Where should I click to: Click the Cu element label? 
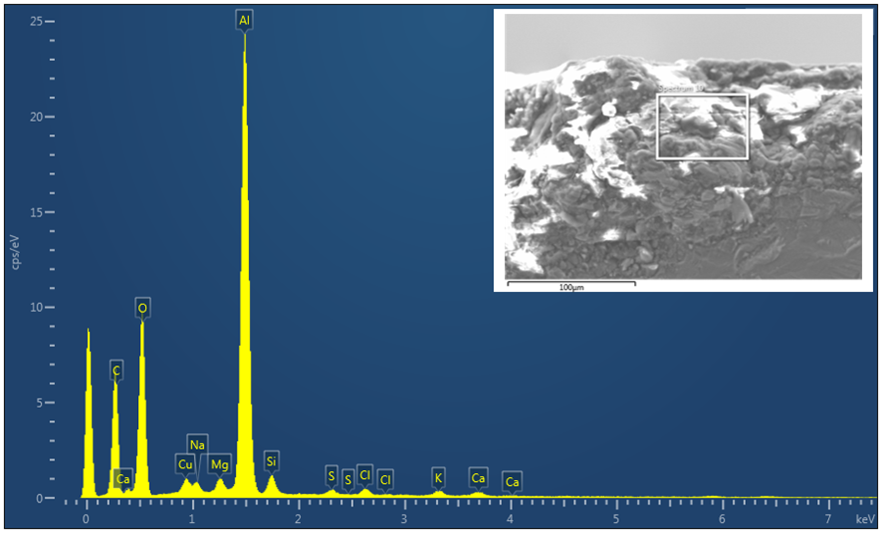point(185,464)
